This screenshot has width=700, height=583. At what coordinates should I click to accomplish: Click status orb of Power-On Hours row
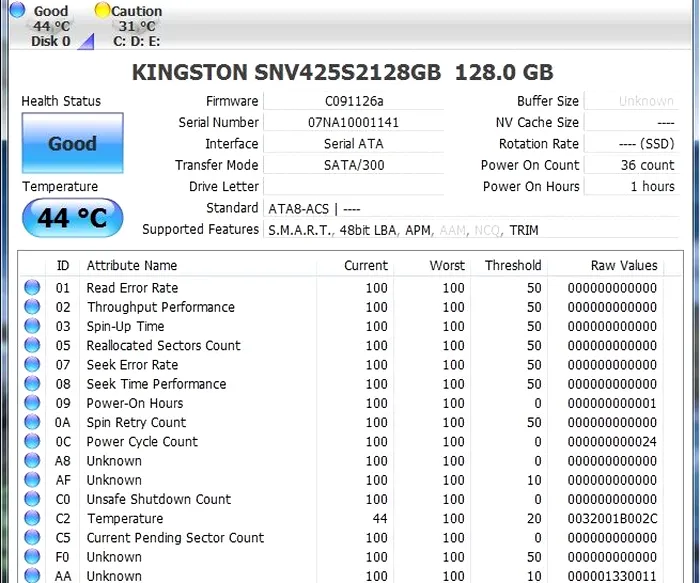pyautogui.click(x=32, y=403)
